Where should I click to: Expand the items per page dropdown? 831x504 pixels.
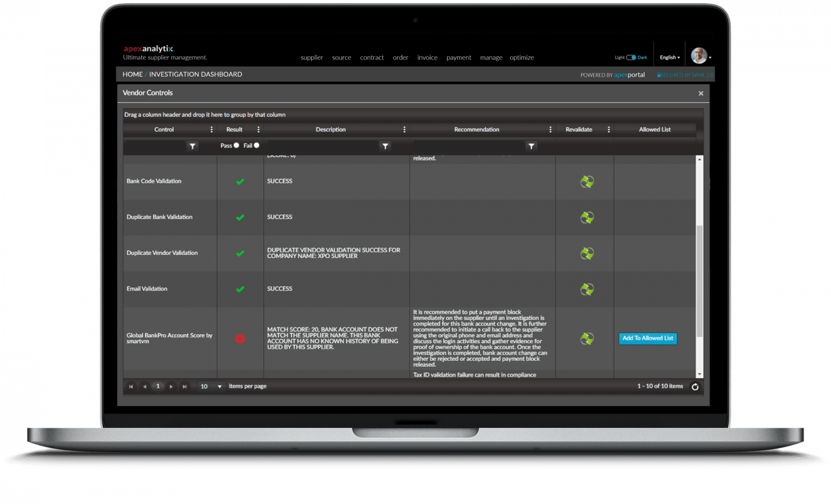pos(220,386)
